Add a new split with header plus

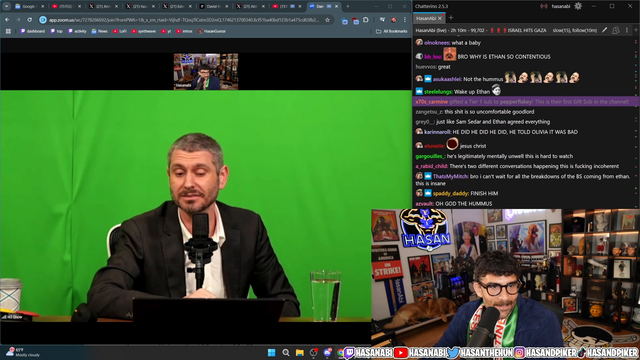click(636, 30)
